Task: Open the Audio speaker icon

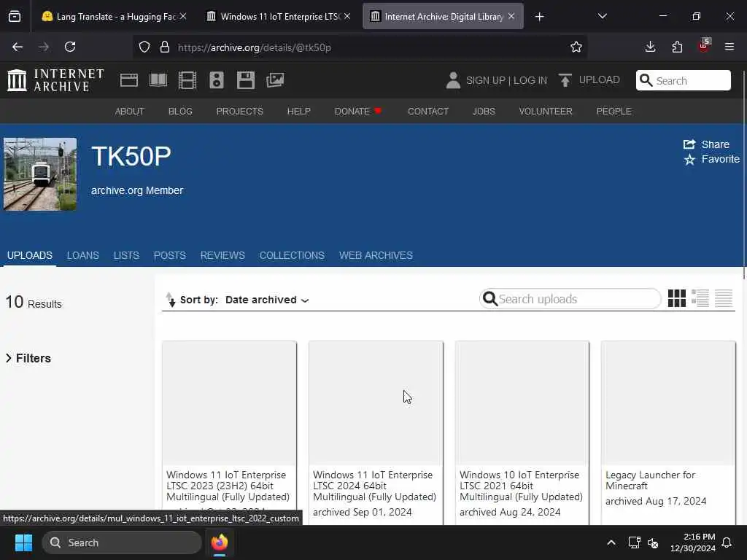Action: (216, 80)
